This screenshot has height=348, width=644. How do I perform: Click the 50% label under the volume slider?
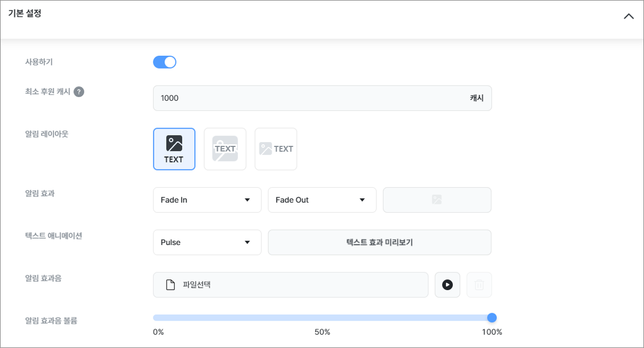[x=322, y=332]
